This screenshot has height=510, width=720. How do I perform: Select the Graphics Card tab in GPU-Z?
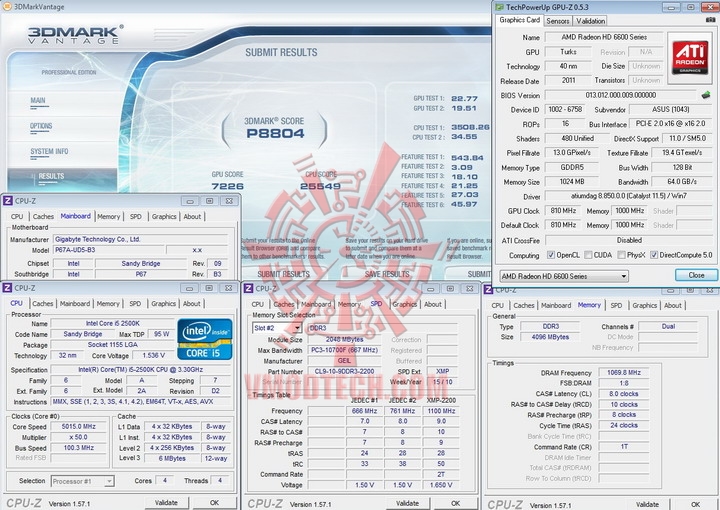point(519,20)
